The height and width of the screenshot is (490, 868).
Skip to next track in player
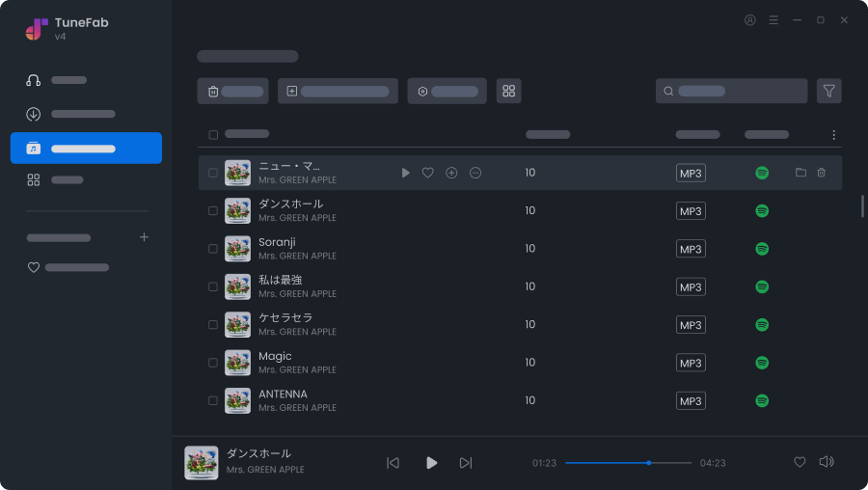[x=466, y=463]
